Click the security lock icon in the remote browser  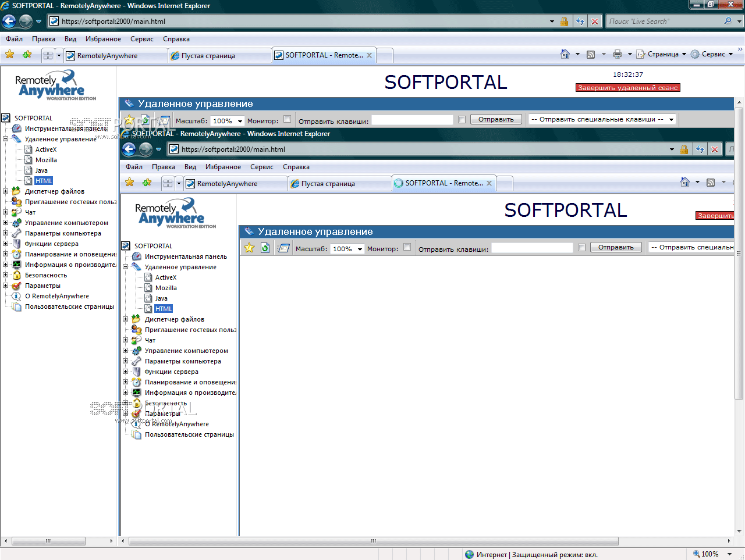(684, 149)
